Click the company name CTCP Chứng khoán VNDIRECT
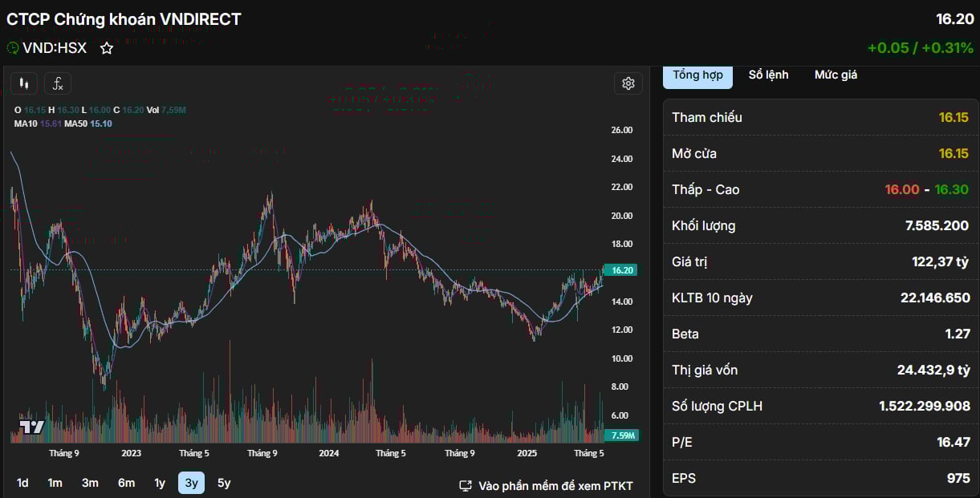Viewport: 980px width, 498px height. click(x=124, y=19)
